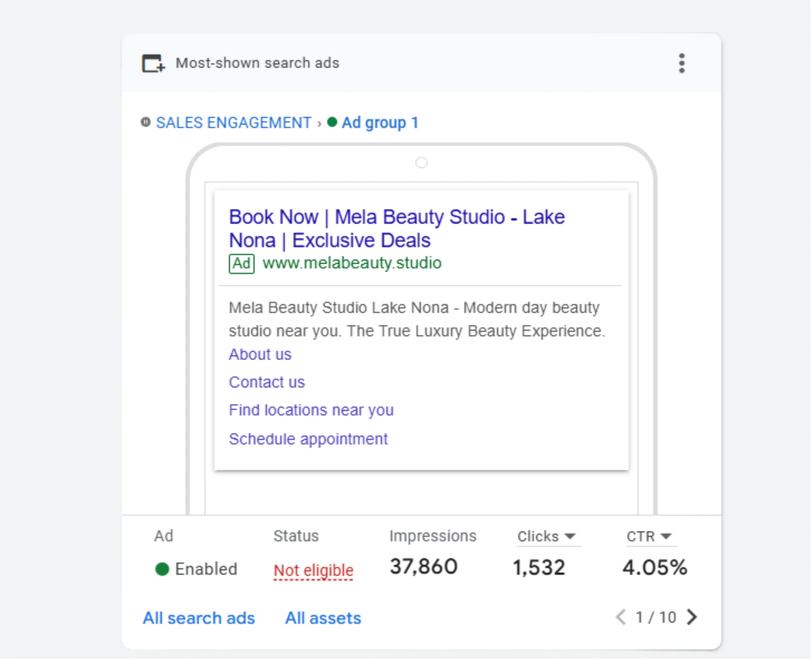The image size is (812, 661).
Task: Click the Not eligible status text
Action: [313, 571]
